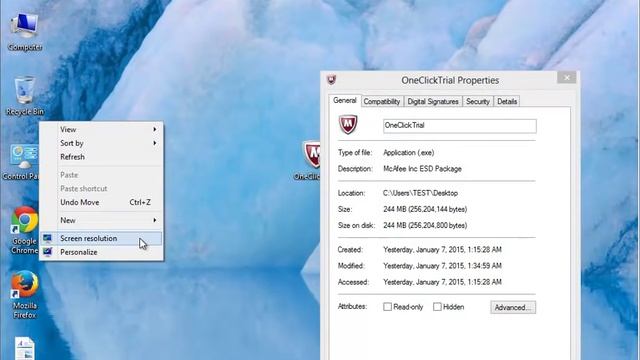Click the greyed Paste shortcut entry
The image size is (640, 360).
pos(101,189)
